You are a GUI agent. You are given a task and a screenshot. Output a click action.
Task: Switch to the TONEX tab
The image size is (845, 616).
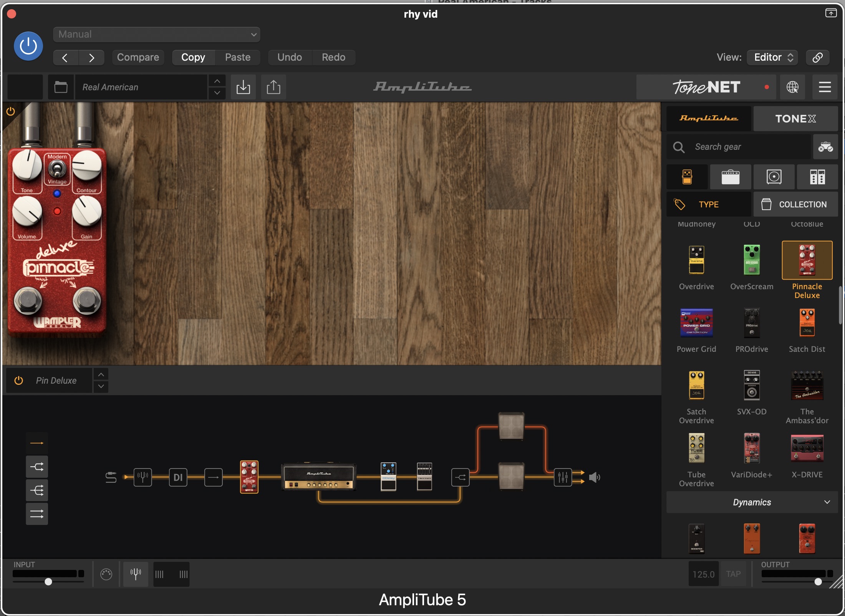(x=795, y=119)
